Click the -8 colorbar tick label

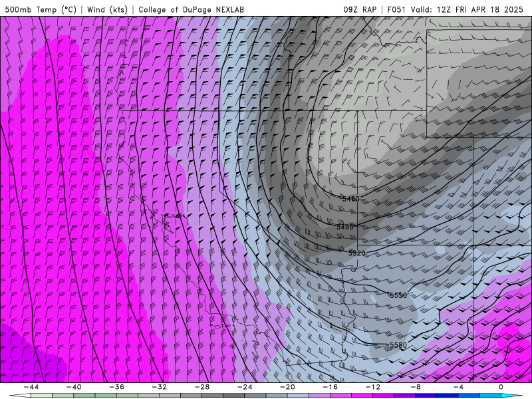point(416,387)
